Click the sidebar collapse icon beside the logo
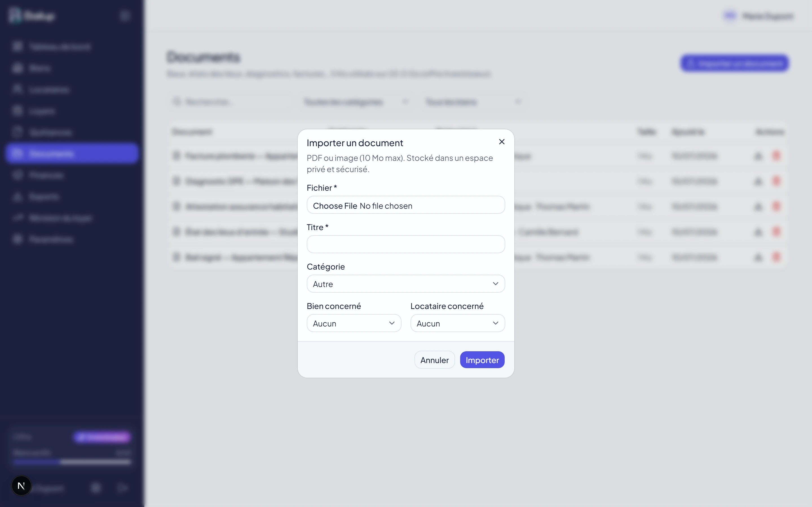Viewport: 812px width, 507px height. pos(125,16)
